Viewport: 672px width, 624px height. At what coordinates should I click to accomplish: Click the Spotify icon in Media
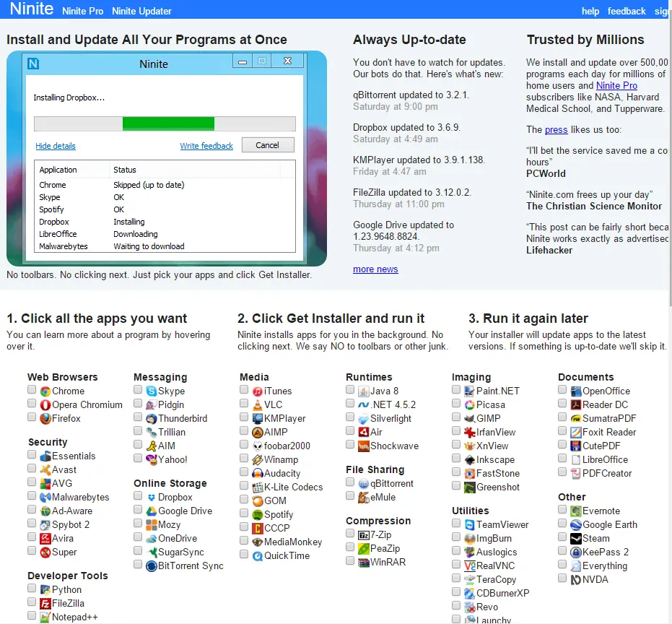(258, 515)
